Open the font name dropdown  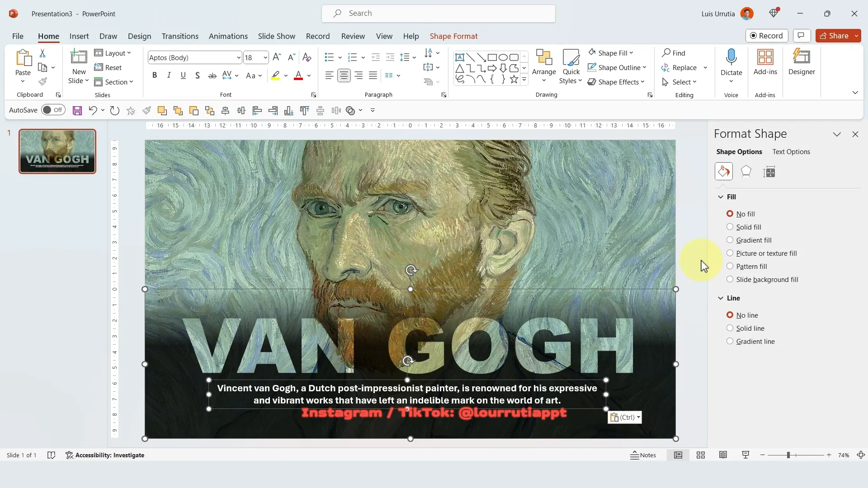239,57
